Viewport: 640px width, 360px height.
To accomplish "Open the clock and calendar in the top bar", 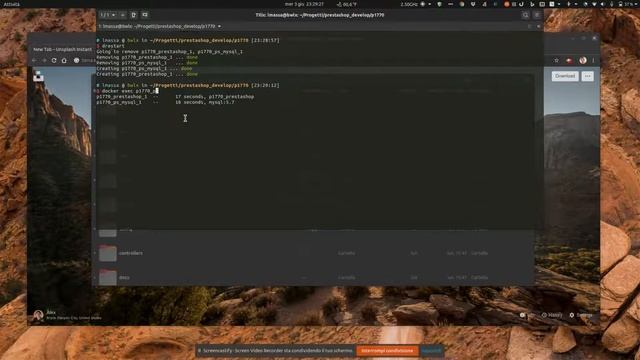I will pyautogui.click(x=304, y=4).
